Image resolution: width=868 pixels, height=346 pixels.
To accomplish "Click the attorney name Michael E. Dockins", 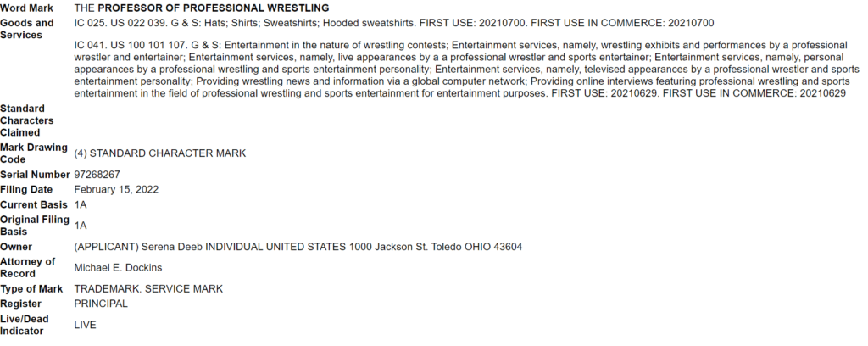I will click(118, 268).
